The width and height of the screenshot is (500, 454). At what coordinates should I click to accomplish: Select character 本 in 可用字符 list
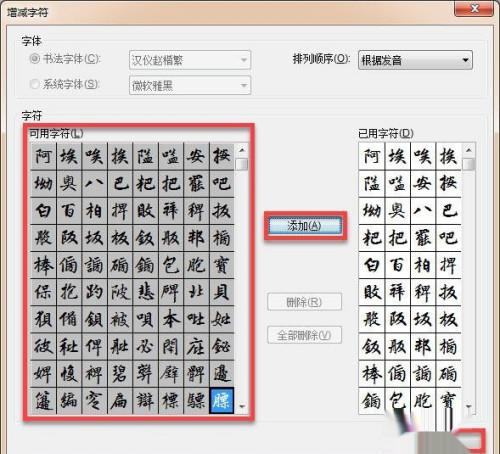[x=171, y=319]
